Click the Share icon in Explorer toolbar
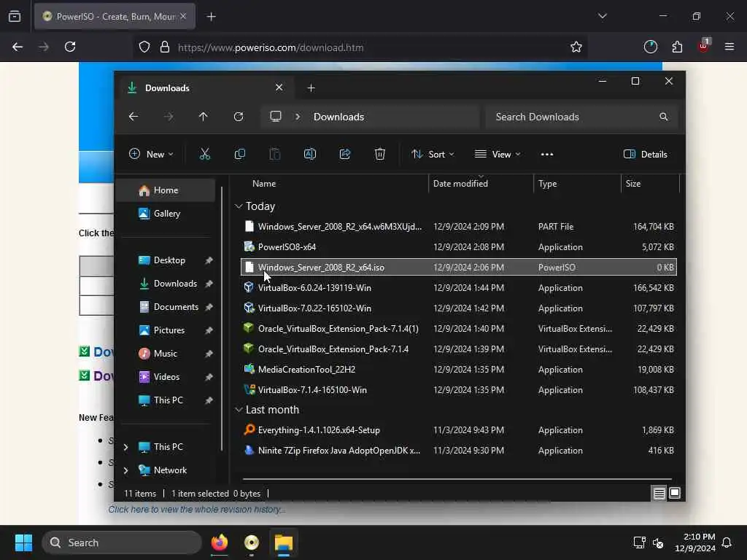 pyautogui.click(x=345, y=154)
